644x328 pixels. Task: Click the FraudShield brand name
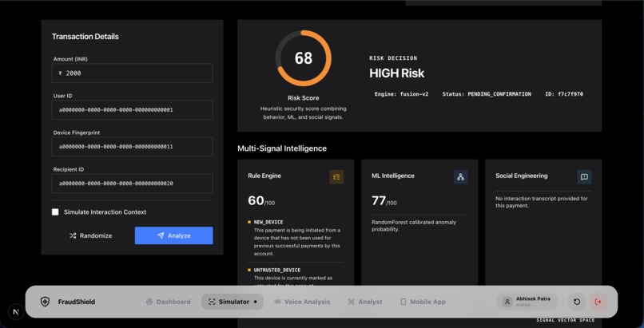(77, 302)
